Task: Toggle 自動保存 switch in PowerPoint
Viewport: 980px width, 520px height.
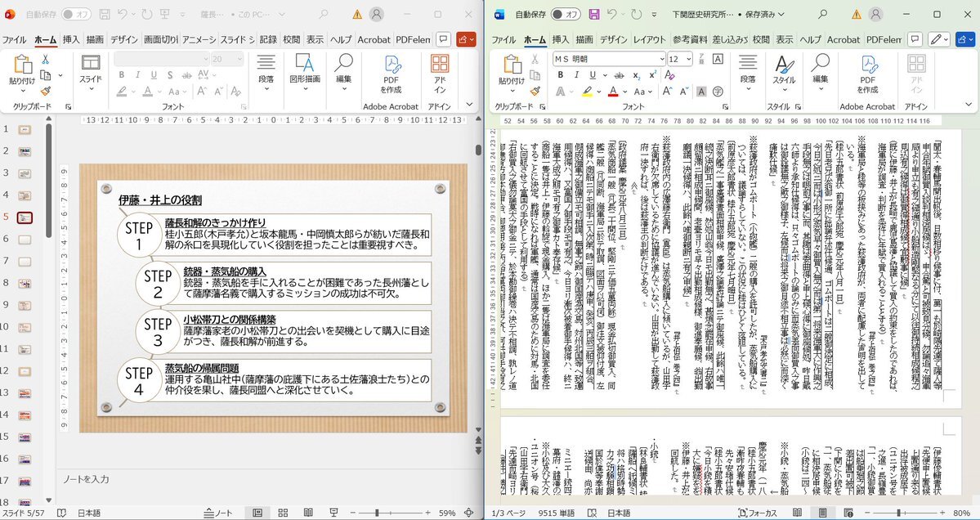Action: click(76, 15)
